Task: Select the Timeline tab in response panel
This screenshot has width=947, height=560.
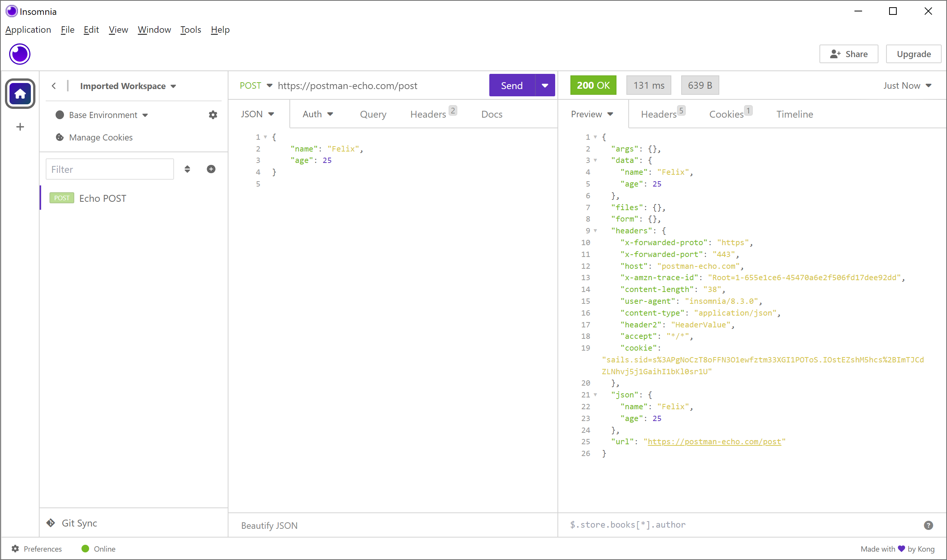Action: click(794, 113)
